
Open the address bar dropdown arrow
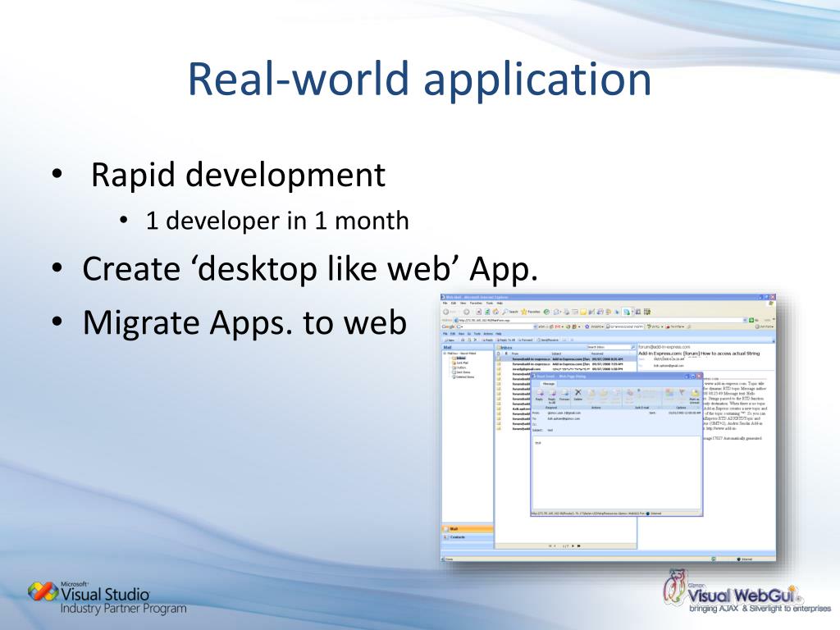click(x=744, y=321)
